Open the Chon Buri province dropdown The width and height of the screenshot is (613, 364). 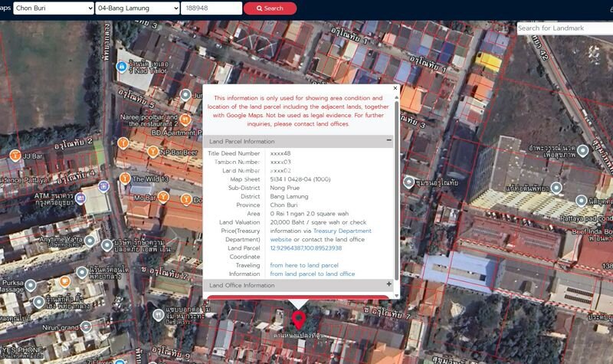(54, 8)
